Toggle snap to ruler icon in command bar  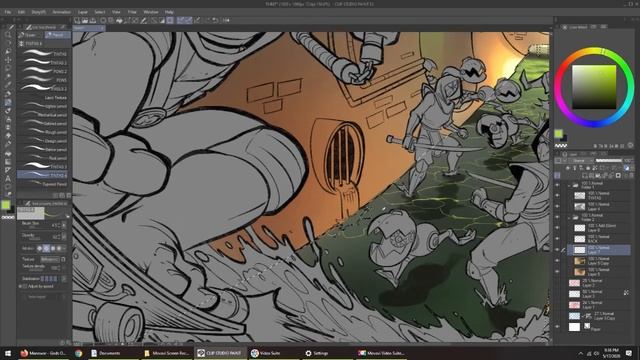[180, 20]
